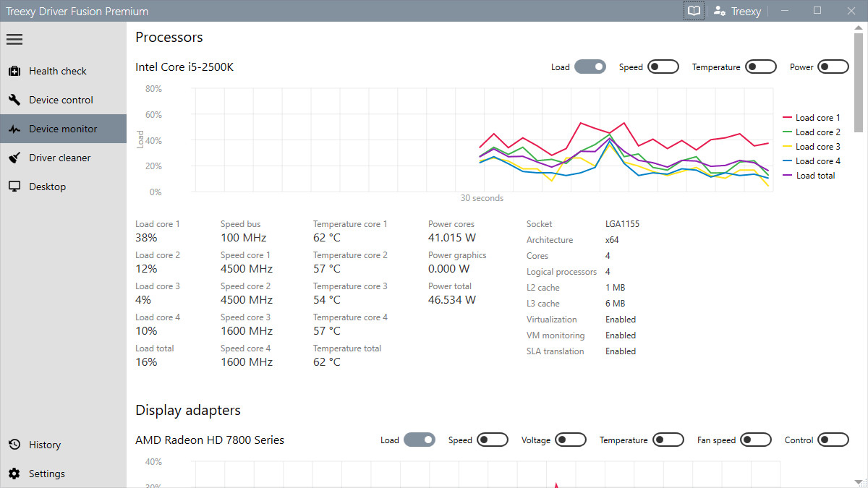The height and width of the screenshot is (488, 868).
Task: Open the documentation book icon in titlebar
Action: point(693,10)
